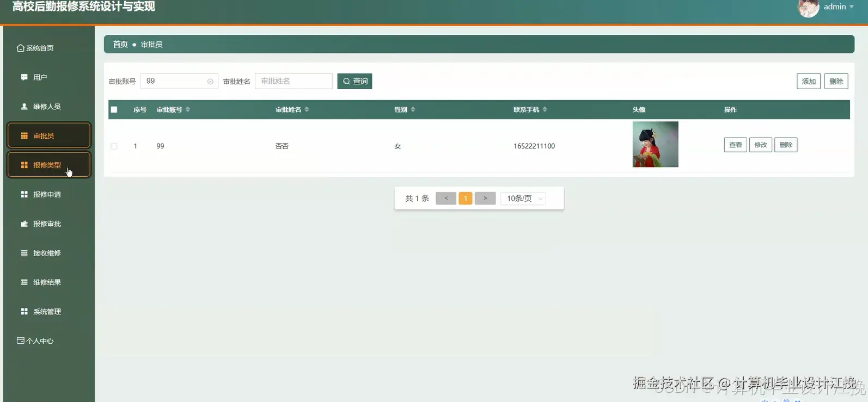The image size is (868, 402).
Task: Click the 首页 breadcrumb link
Action: (120, 44)
